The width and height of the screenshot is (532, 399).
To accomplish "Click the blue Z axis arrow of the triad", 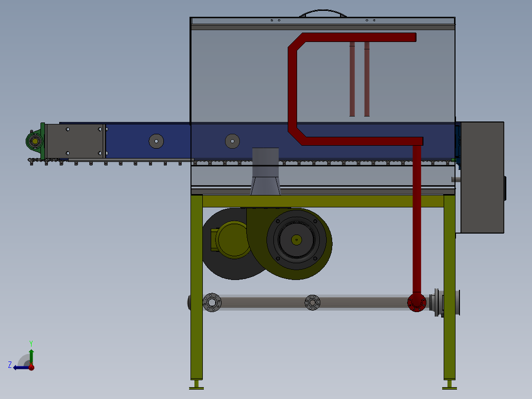I will point(20,367).
